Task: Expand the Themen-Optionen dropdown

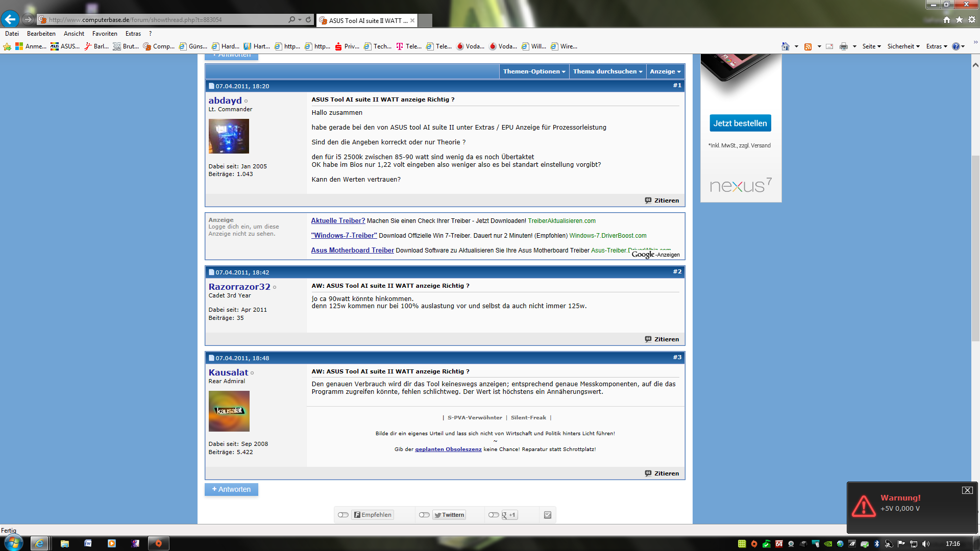Action: tap(534, 71)
